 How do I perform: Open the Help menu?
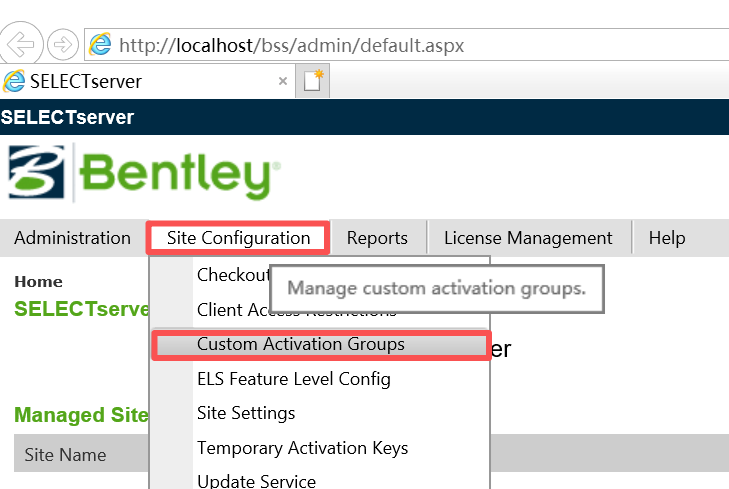pos(667,238)
